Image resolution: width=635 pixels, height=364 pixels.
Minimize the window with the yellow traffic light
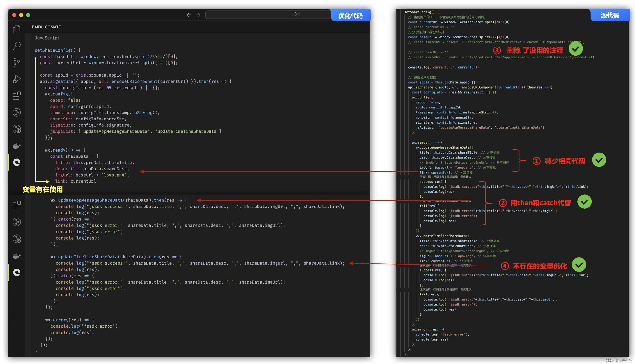(21, 15)
